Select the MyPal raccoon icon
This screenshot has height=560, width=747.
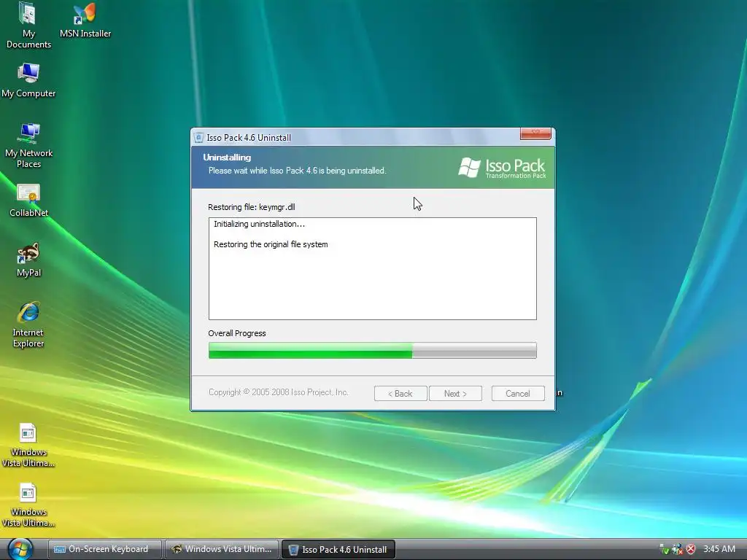[28, 260]
